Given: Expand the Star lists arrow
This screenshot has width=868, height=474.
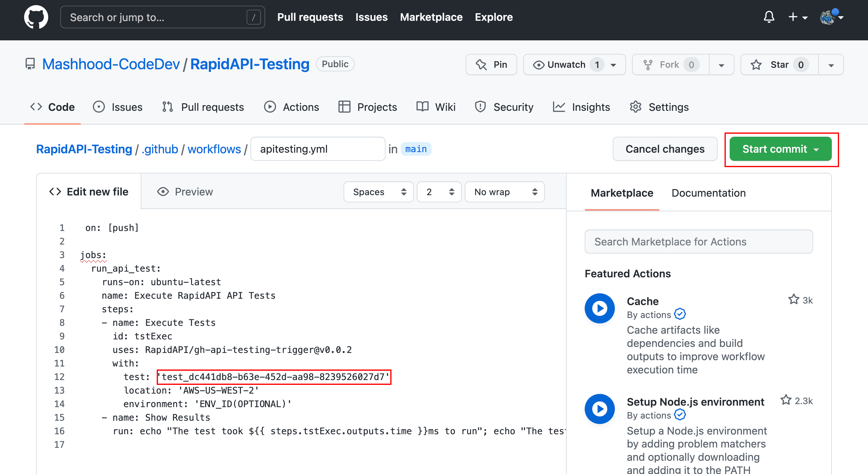Looking at the screenshot, I should tap(831, 65).
